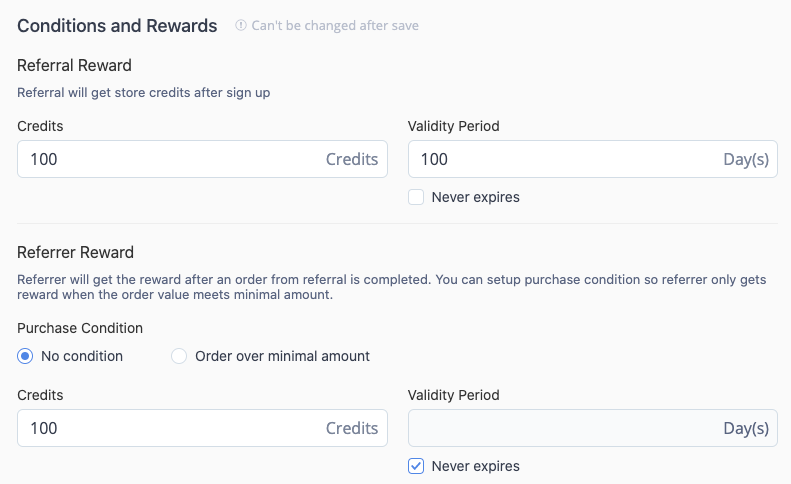Uncheck Never expires under Referrer Reward

(x=416, y=466)
